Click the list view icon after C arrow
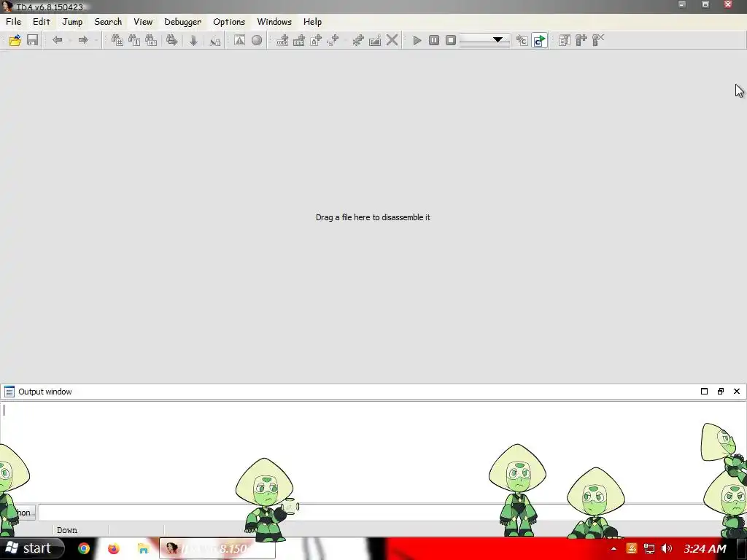 pos(565,41)
